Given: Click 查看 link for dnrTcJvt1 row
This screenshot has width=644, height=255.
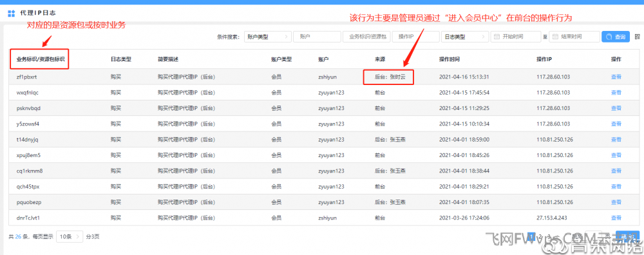Looking at the screenshot, I should pos(616,218).
